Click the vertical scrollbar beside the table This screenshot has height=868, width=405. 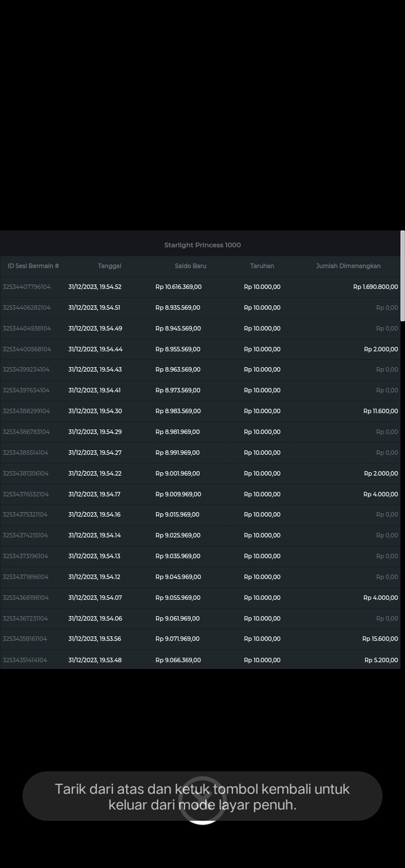tap(402, 275)
